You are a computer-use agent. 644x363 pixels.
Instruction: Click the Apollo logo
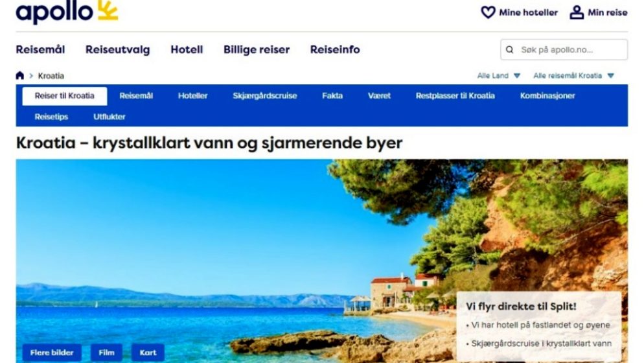67,12
